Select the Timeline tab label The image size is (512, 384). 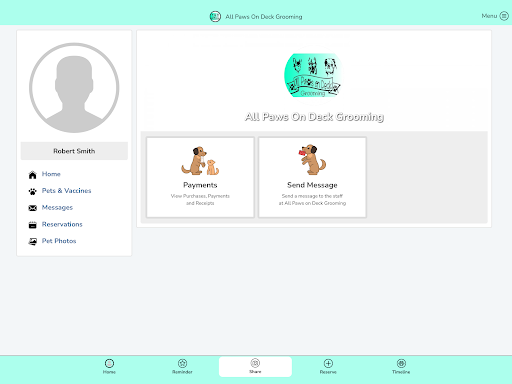401,372
